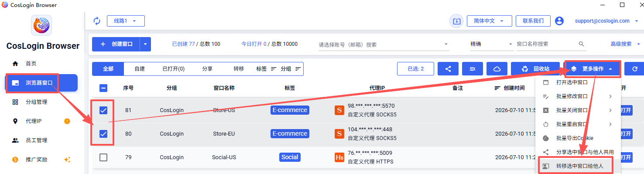The height and width of the screenshot is (174, 644).
Task: Choose 打开选中窗口 from menu
Action: tap(578, 82)
